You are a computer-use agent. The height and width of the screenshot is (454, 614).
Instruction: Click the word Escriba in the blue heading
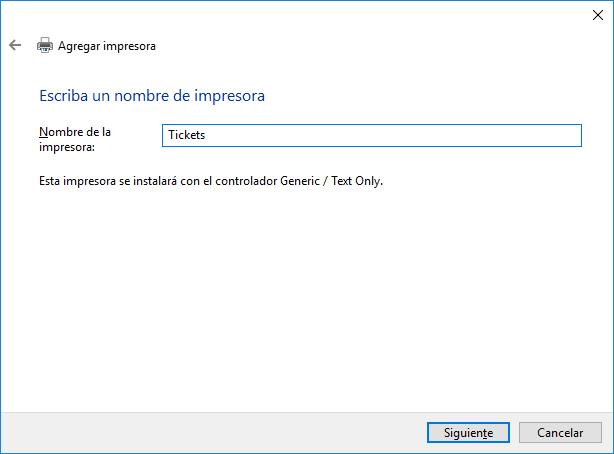61,96
